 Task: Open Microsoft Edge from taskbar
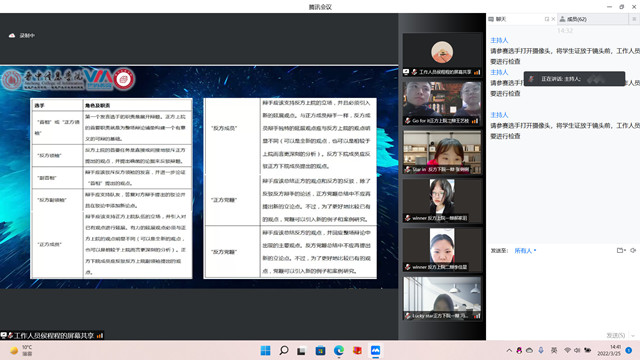(339, 351)
